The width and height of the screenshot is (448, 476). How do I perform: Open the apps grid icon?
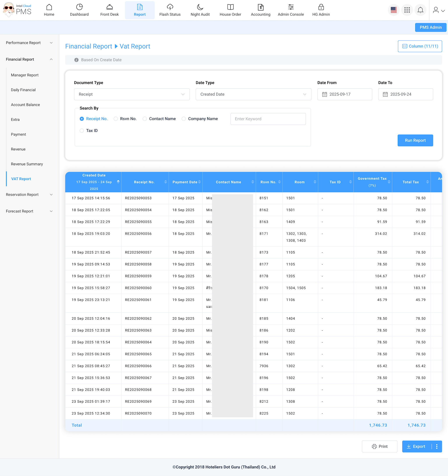click(x=407, y=10)
